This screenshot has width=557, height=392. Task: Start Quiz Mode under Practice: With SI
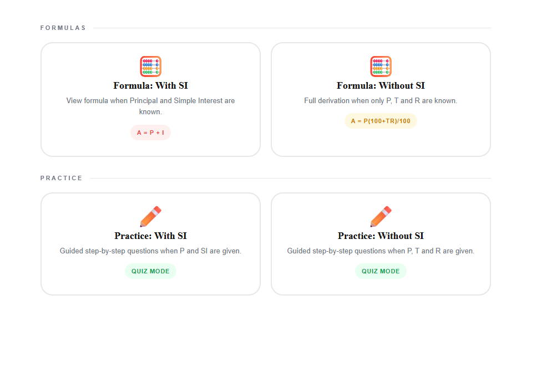(150, 271)
